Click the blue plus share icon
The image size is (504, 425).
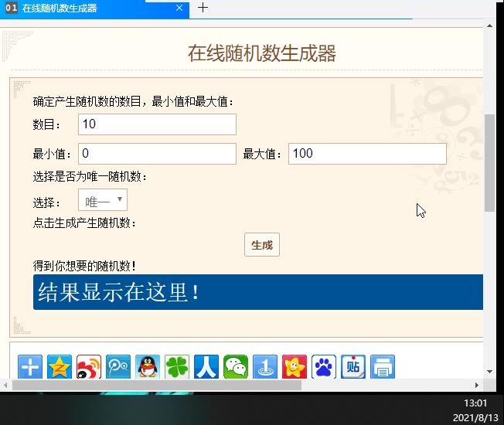(x=30, y=366)
